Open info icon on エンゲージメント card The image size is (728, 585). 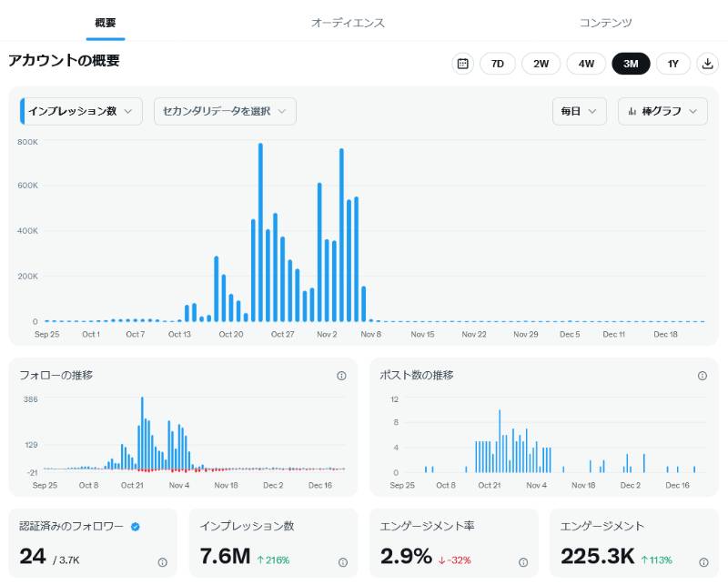tap(703, 562)
